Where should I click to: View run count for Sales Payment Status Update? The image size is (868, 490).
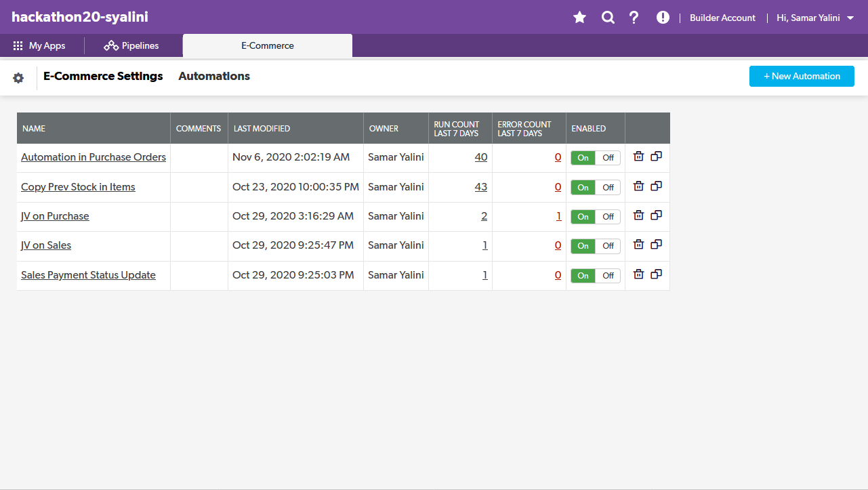485,275
